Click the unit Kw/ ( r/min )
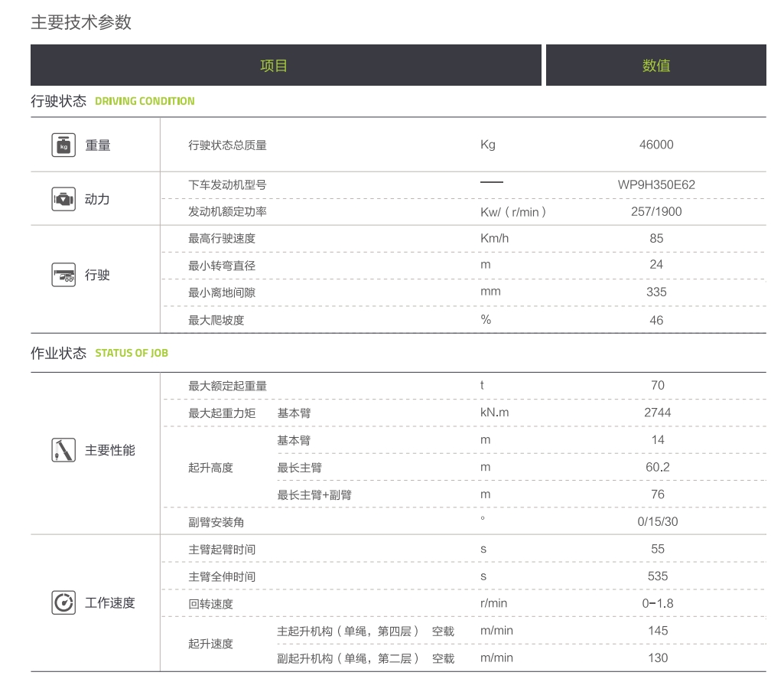Viewport: 784px width, 682px height. tap(513, 212)
